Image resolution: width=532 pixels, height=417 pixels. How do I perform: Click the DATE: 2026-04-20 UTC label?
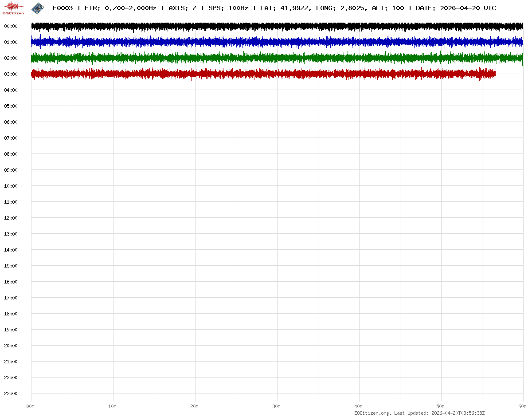tap(456, 8)
